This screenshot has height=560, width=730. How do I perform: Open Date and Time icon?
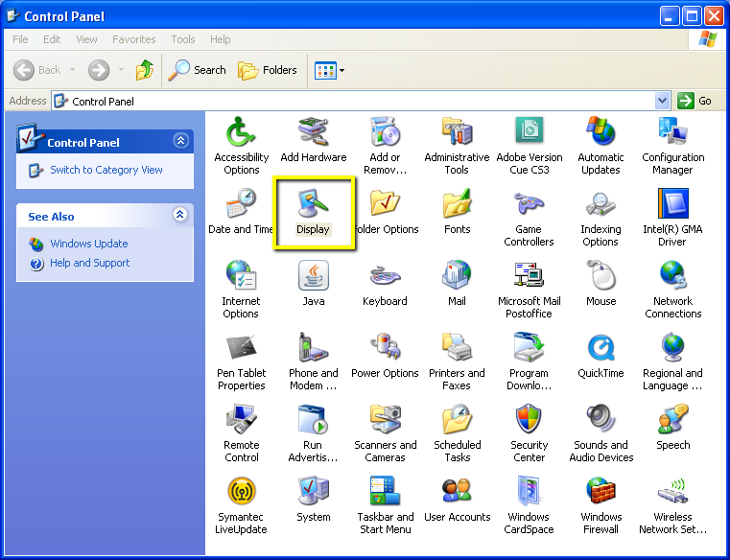click(x=241, y=203)
